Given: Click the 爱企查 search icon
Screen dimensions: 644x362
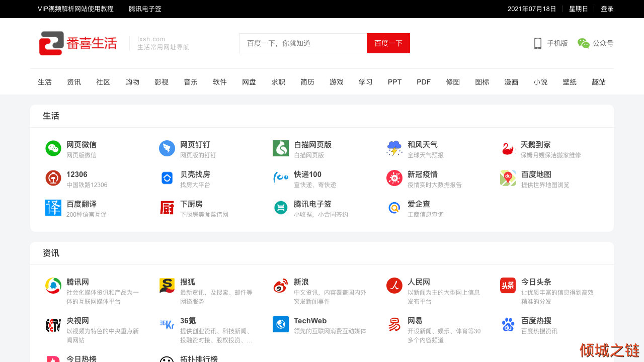Looking at the screenshot, I should tap(394, 208).
